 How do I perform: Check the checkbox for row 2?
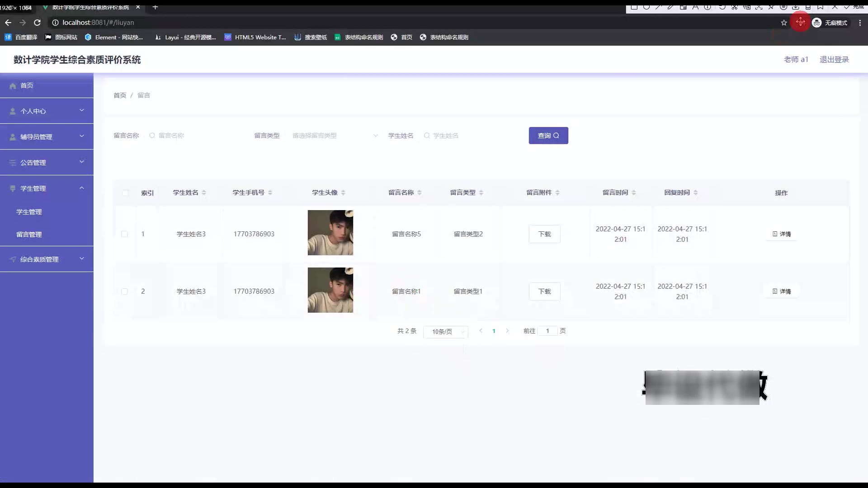[x=124, y=291]
